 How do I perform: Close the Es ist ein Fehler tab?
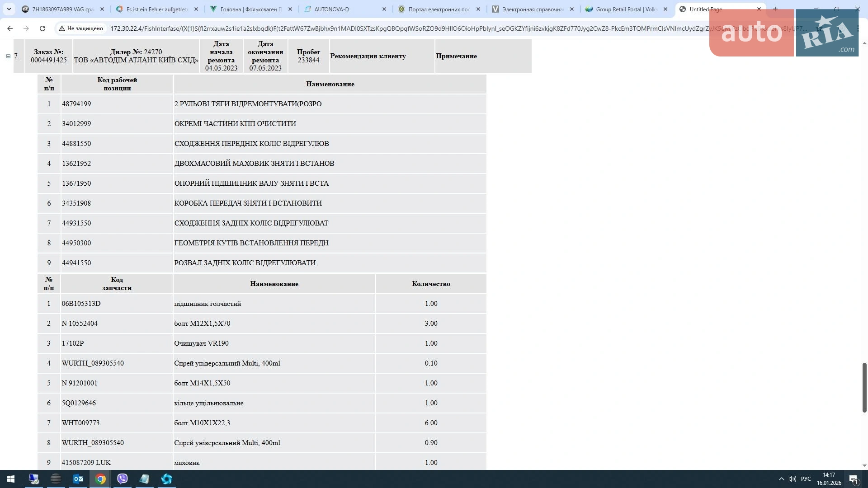click(x=196, y=9)
